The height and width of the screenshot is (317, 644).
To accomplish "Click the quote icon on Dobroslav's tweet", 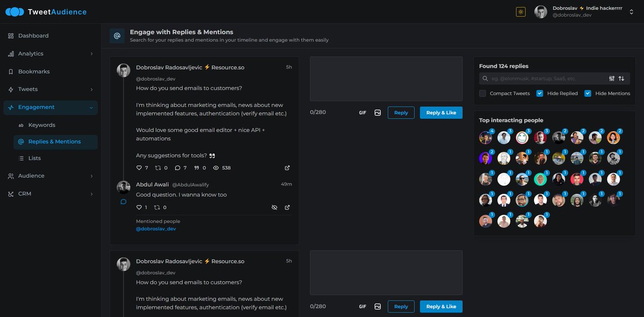I will [x=196, y=168].
